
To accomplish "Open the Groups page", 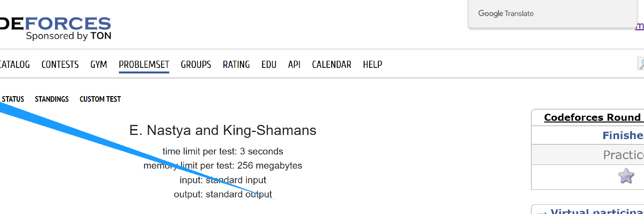I will 196,64.
